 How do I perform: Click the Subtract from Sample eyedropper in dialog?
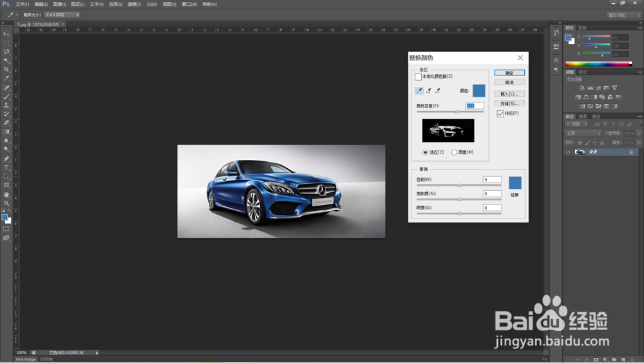click(438, 90)
